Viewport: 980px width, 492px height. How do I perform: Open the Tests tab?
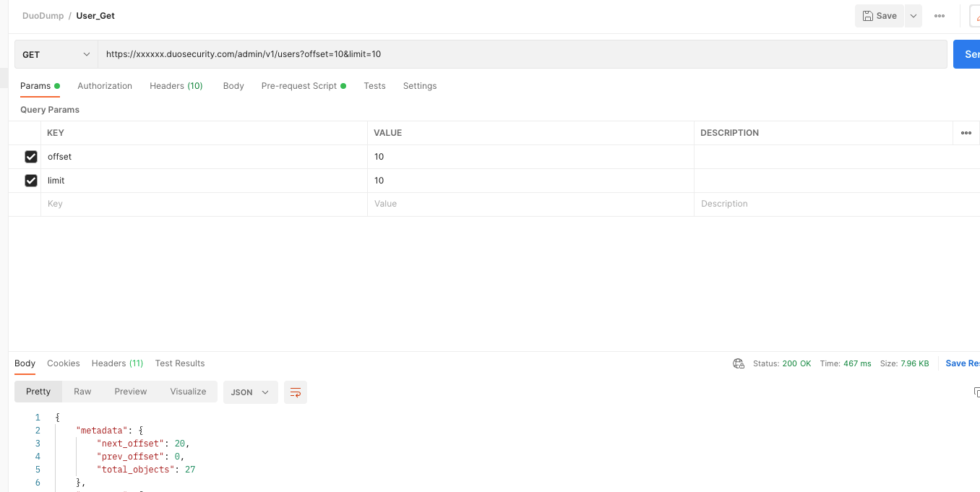[x=374, y=85]
